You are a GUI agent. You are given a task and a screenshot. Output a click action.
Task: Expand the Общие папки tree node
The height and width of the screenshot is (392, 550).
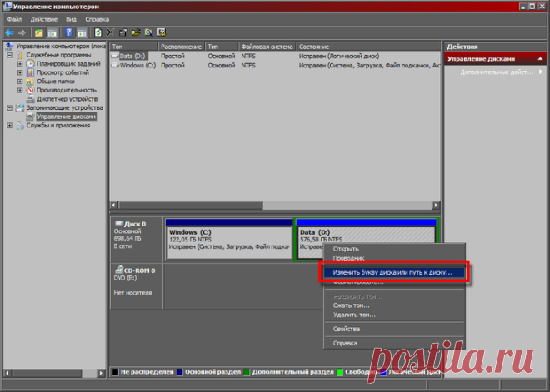coord(20,82)
